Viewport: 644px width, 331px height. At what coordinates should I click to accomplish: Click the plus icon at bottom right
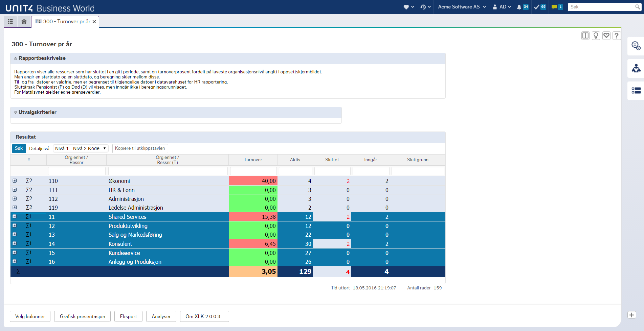[x=631, y=315]
